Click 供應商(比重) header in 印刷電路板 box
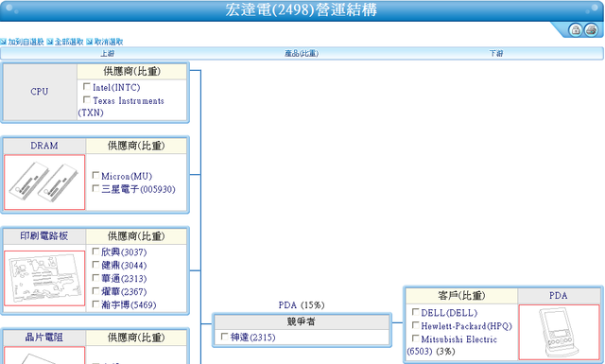 coord(136,235)
